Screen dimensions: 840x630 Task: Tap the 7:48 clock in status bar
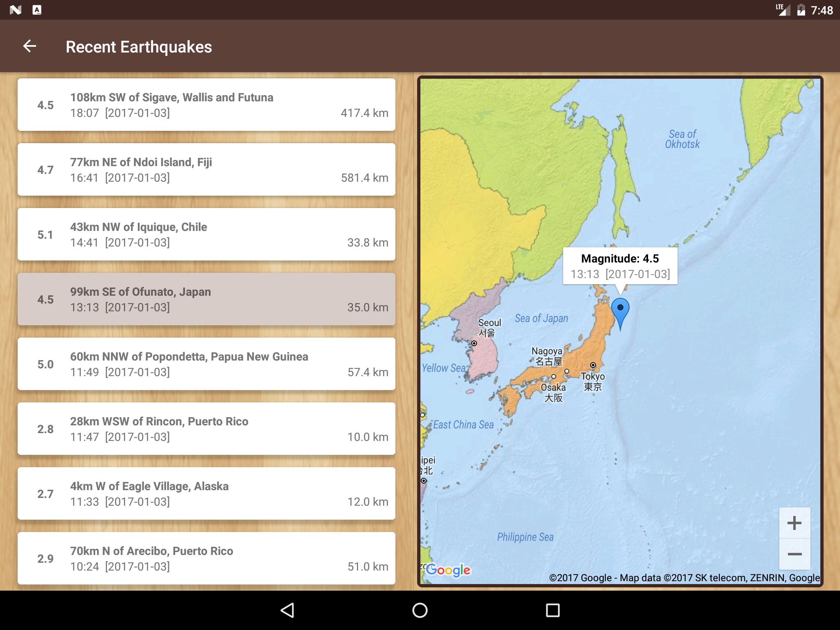click(822, 10)
